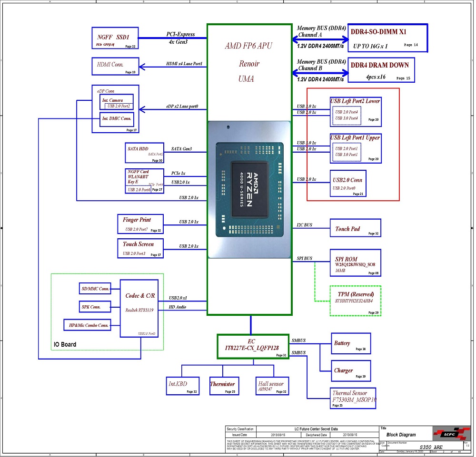
Task: Click the SPI BUS label
Action: click(x=305, y=258)
